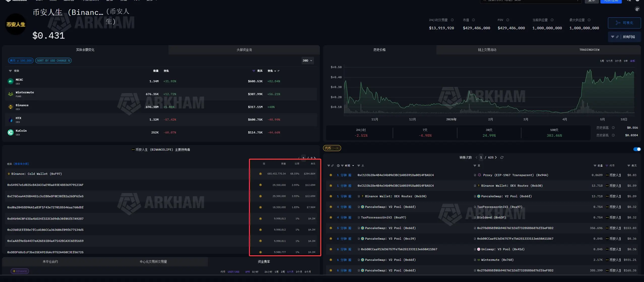This screenshot has width=644, height=282.
Task: Switch to 资金费率 tab
Action: 264,262
